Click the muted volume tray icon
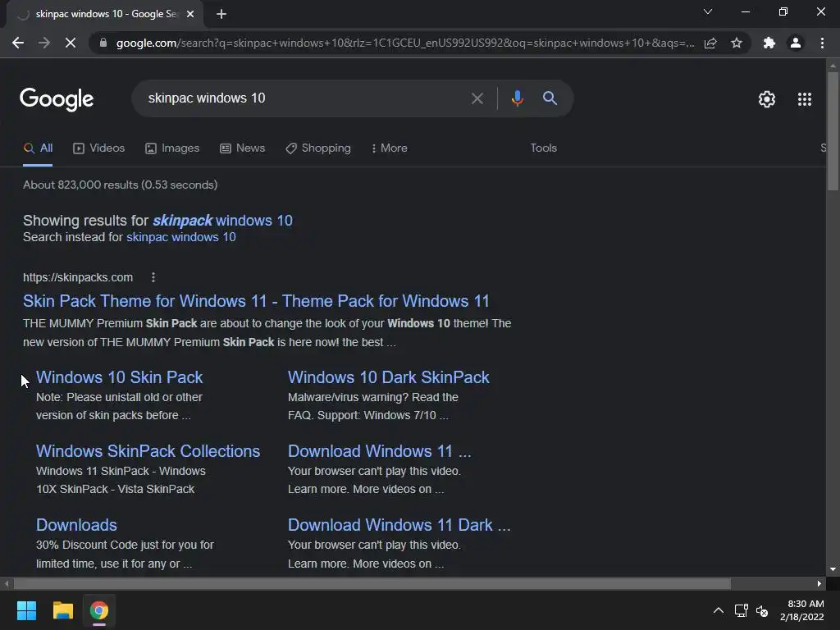 [x=762, y=610]
